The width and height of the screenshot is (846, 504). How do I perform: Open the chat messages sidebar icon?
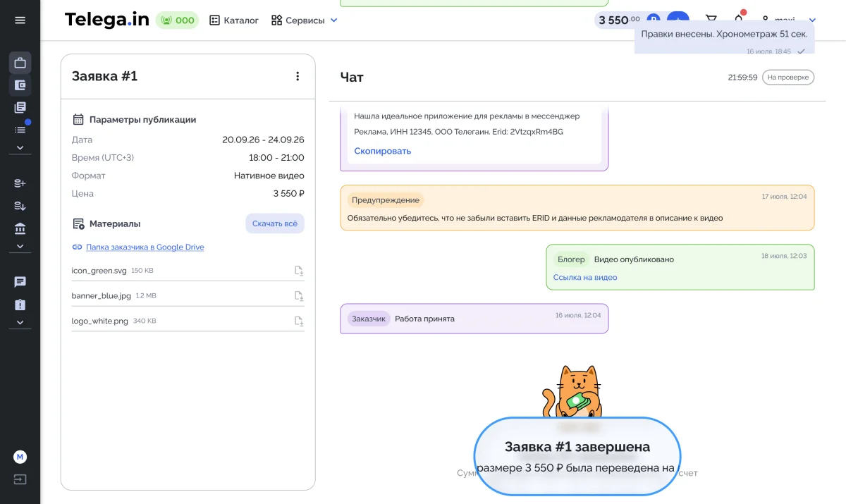coord(20,282)
